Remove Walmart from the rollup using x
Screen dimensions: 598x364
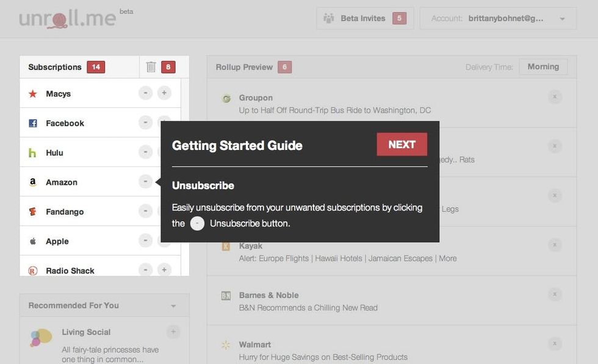pyautogui.click(x=554, y=343)
